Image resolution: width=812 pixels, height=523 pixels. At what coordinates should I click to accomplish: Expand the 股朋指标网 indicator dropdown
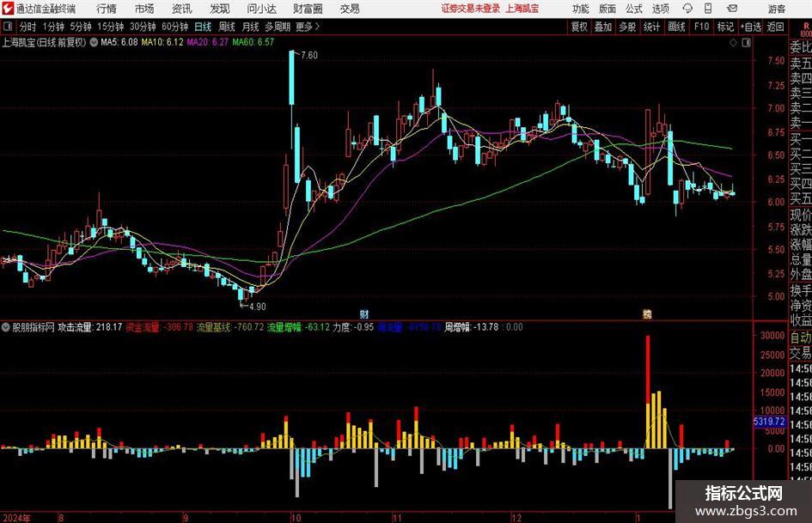click(x=6, y=327)
